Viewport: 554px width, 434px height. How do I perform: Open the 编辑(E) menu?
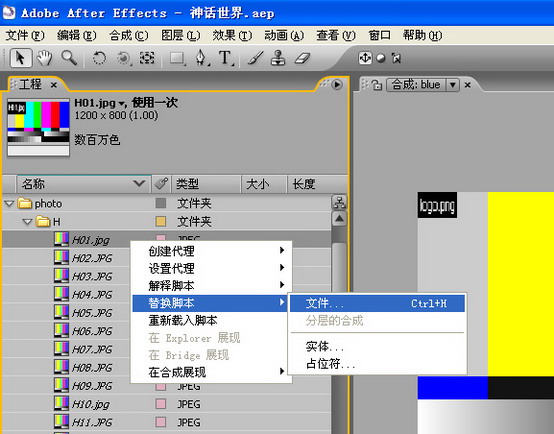pyautogui.click(x=77, y=35)
